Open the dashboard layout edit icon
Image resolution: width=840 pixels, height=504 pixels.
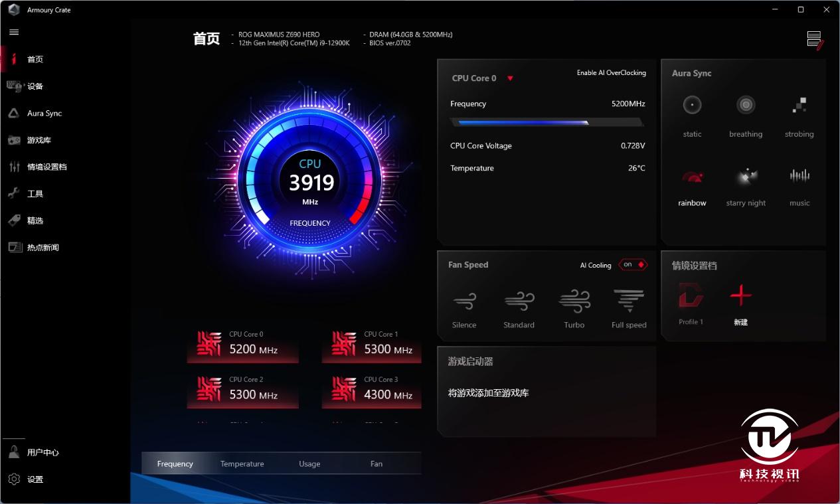click(815, 40)
